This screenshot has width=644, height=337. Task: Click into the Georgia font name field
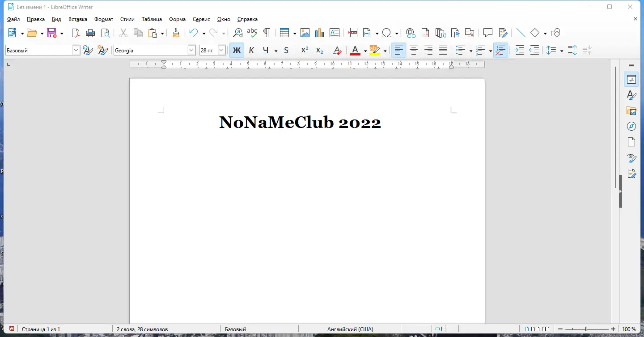tap(151, 51)
